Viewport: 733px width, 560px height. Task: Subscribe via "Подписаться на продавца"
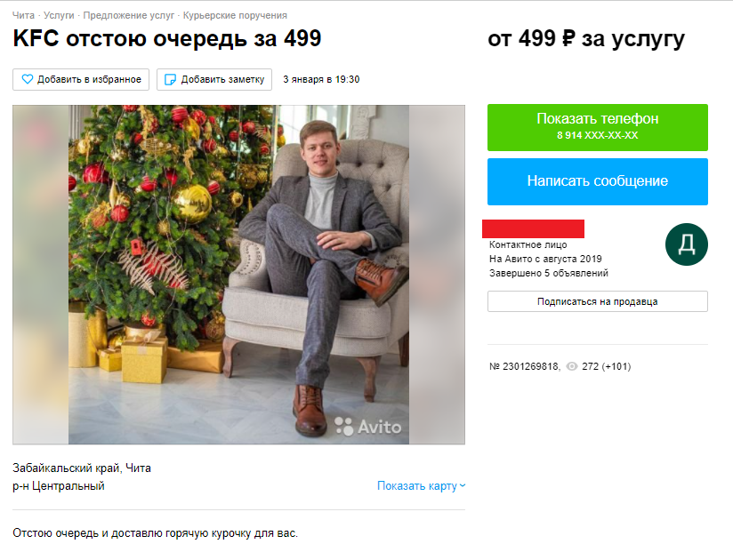(598, 301)
